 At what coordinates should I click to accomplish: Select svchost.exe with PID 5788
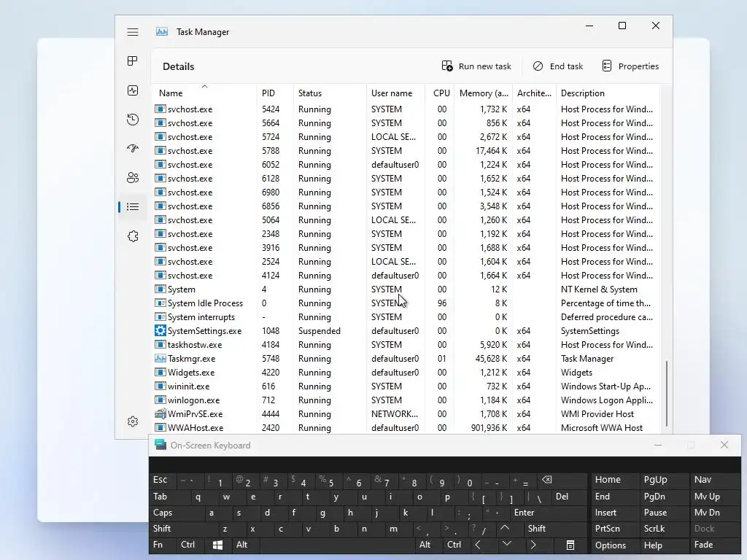[x=406, y=150]
